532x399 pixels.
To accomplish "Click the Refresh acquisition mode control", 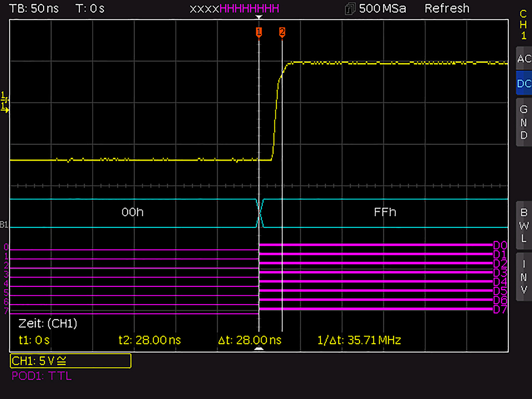I will [447, 8].
